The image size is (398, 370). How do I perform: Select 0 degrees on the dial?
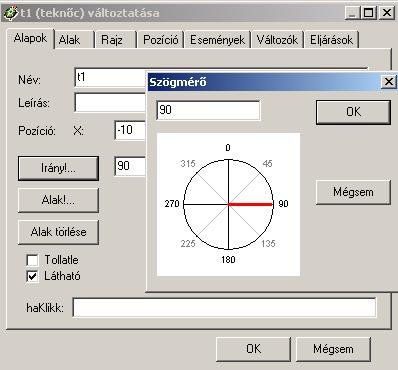[x=228, y=148]
